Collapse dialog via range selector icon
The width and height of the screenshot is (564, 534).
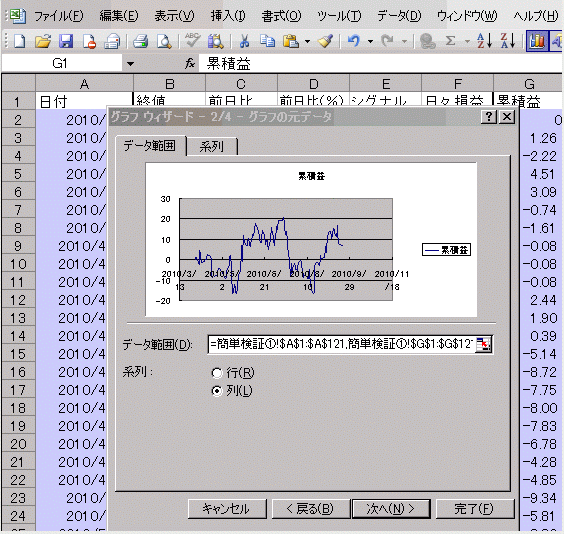pyautogui.click(x=483, y=344)
